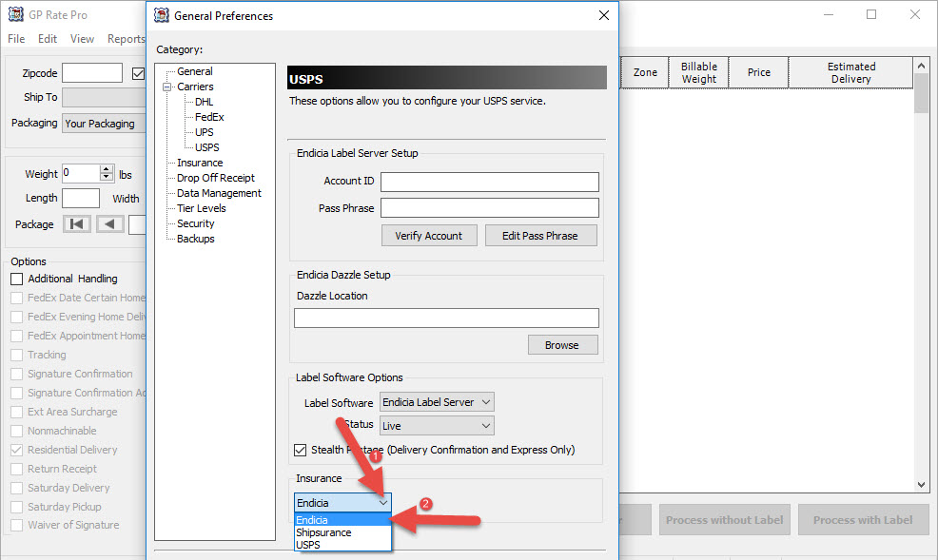This screenshot has width=938, height=560.
Task: Select Shipsurance from insurance list
Action: pos(342,532)
